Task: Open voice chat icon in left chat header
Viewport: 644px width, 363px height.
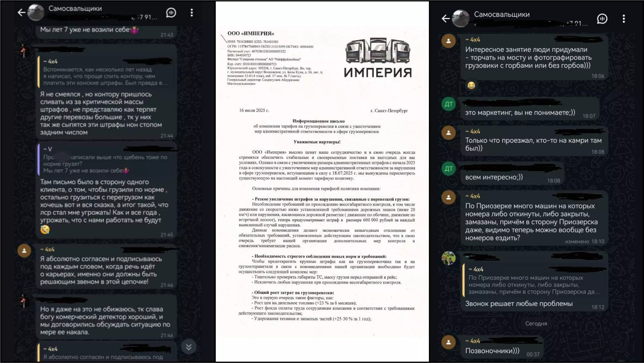Action: 171,13
